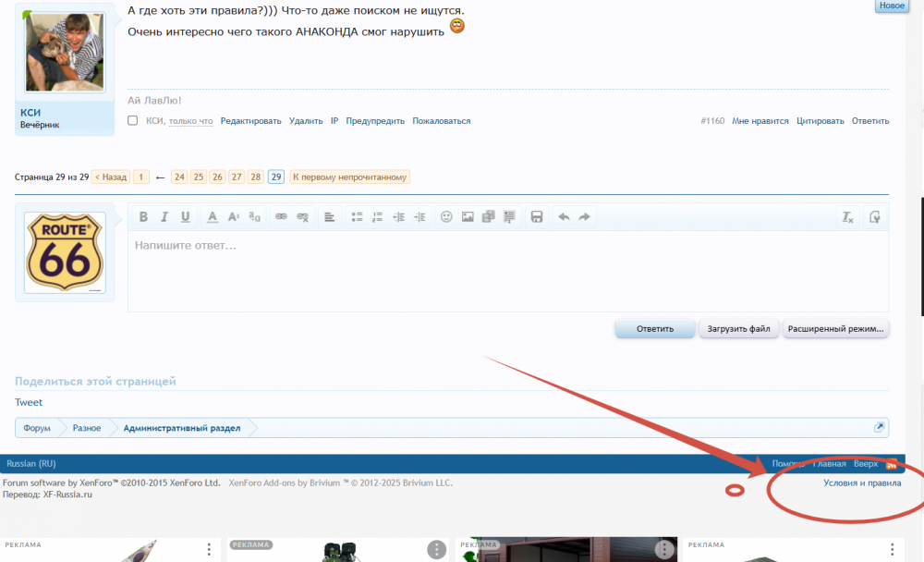
Task: Toggle bold formatting in the reply editor
Action: (143, 217)
